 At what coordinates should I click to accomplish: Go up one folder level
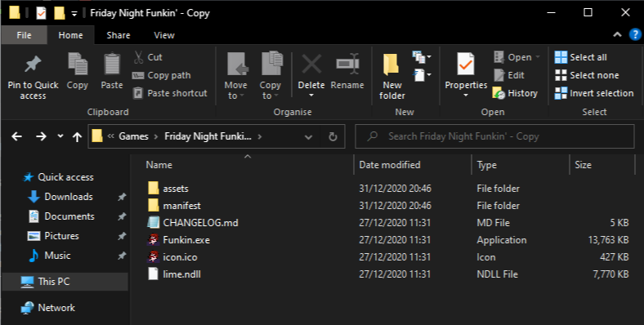[77, 136]
